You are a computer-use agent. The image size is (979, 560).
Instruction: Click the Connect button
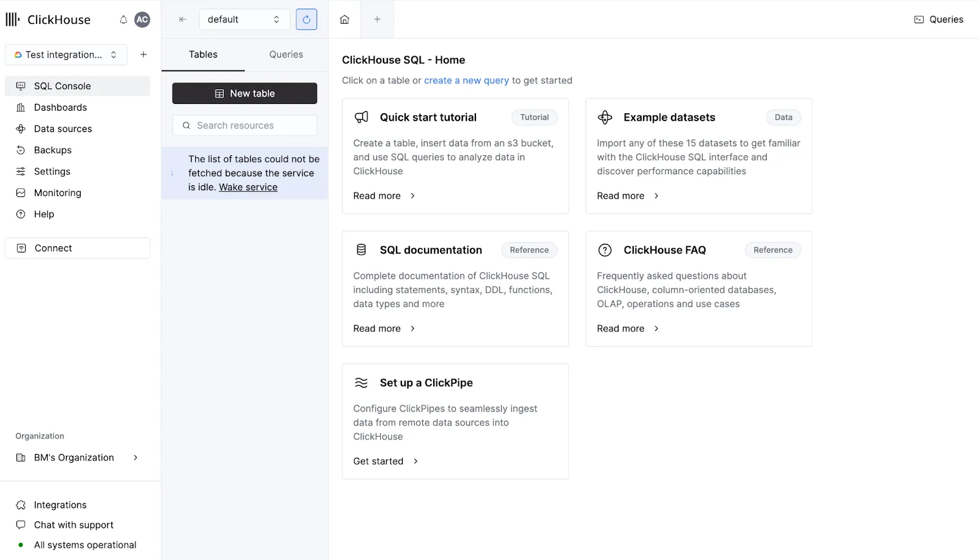coord(77,248)
